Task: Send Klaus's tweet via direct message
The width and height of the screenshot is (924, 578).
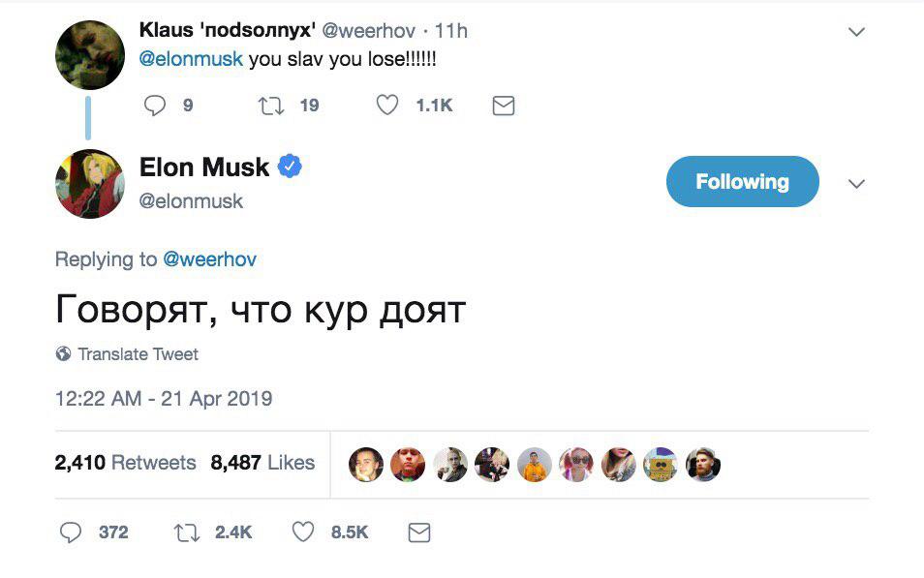Action: click(503, 106)
